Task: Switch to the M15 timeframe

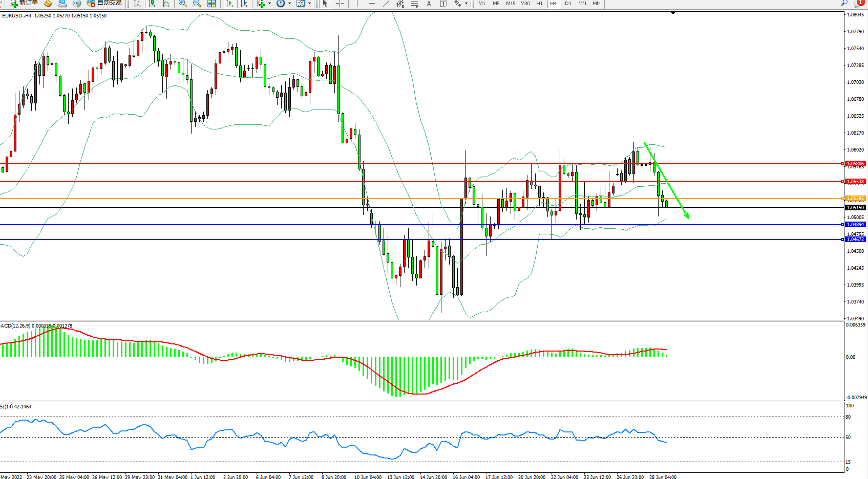Action: (x=511, y=4)
